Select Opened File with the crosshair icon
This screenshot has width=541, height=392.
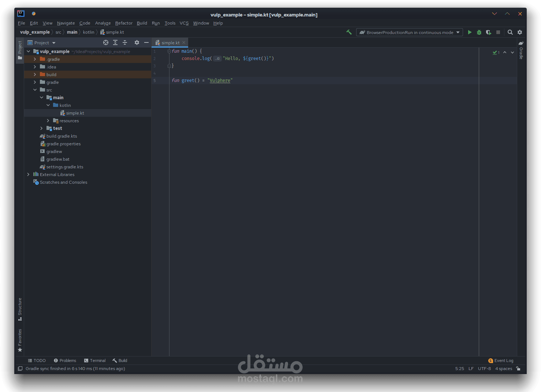[106, 42]
